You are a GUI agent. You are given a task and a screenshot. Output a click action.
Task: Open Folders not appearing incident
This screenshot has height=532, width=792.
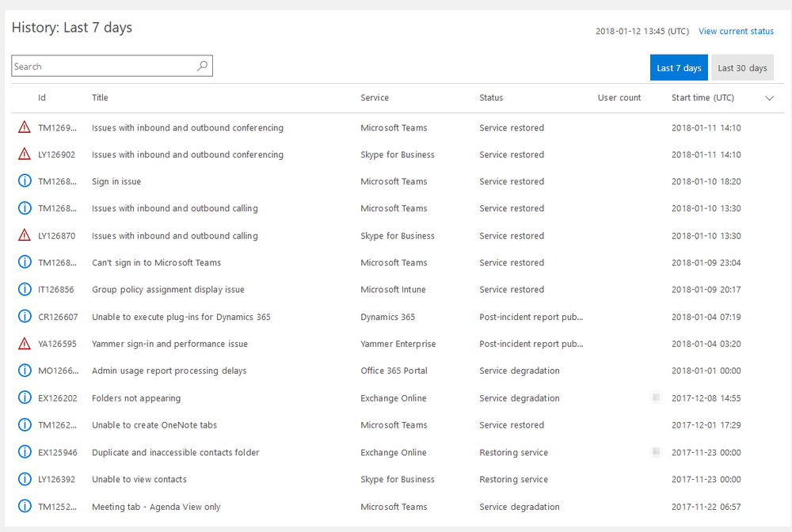(x=136, y=398)
